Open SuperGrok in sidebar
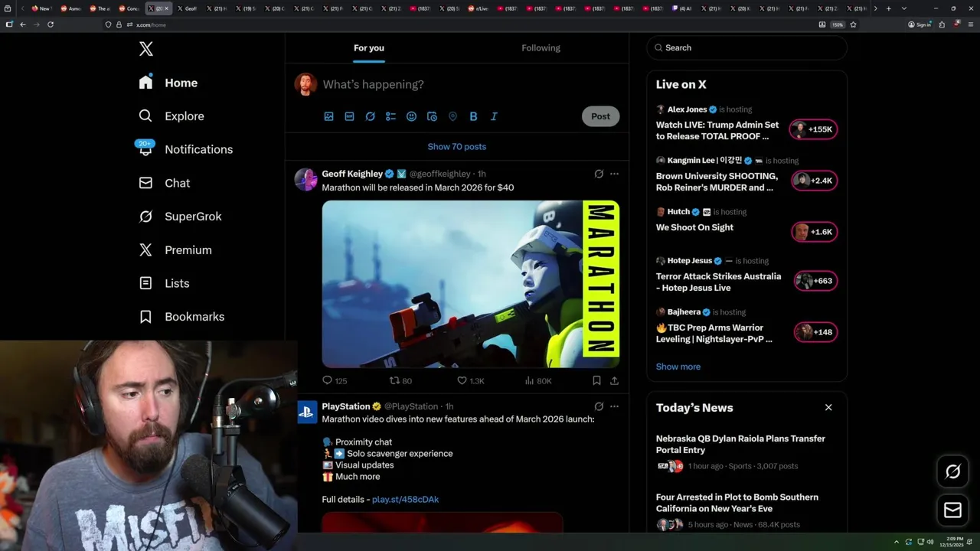The width and height of the screenshot is (980, 551). pyautogui.click(x=180, y=217)
